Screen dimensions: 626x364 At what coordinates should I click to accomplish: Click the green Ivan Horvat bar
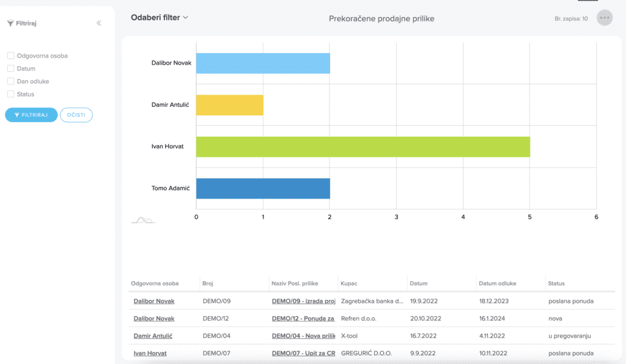[x=363, y=147]
